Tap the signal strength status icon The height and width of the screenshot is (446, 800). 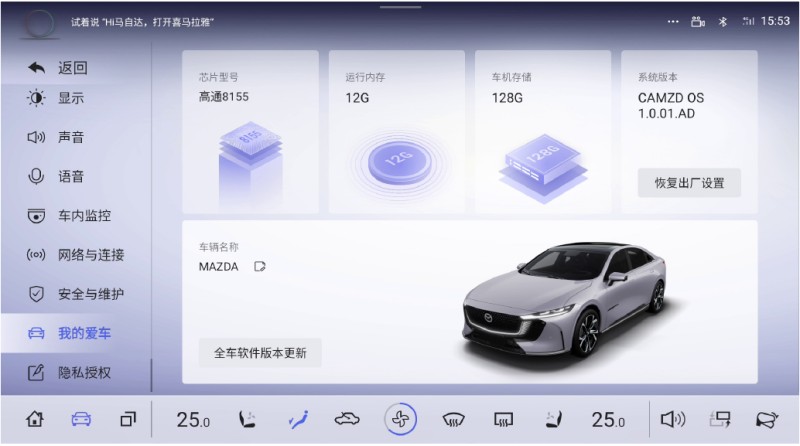point(748,21)
